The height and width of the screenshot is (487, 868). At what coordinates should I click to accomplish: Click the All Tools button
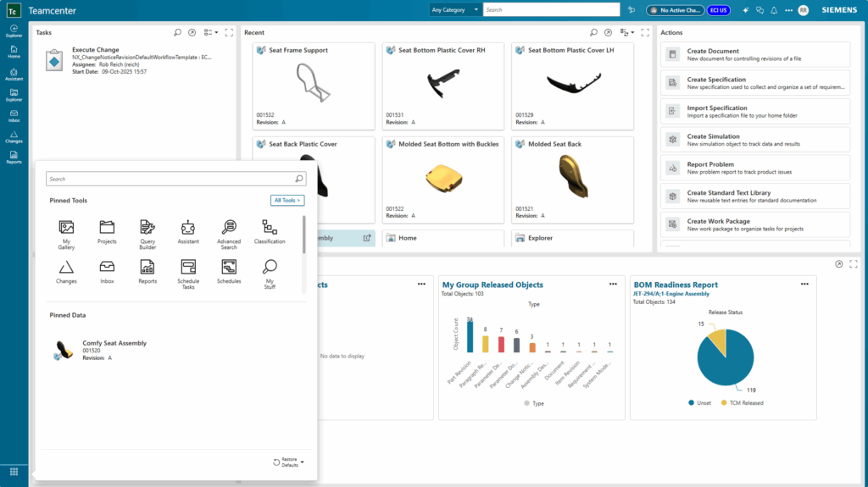click(287, 201)
